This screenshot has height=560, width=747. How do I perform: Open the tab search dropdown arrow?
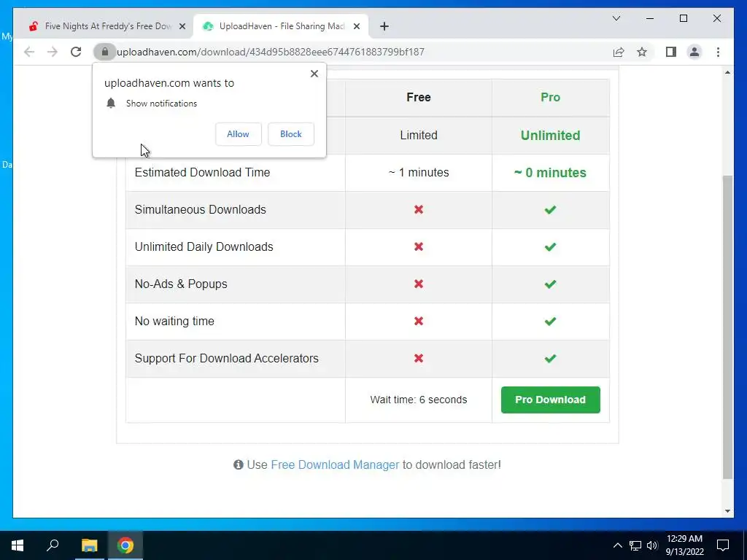click(x=616, y=18)
